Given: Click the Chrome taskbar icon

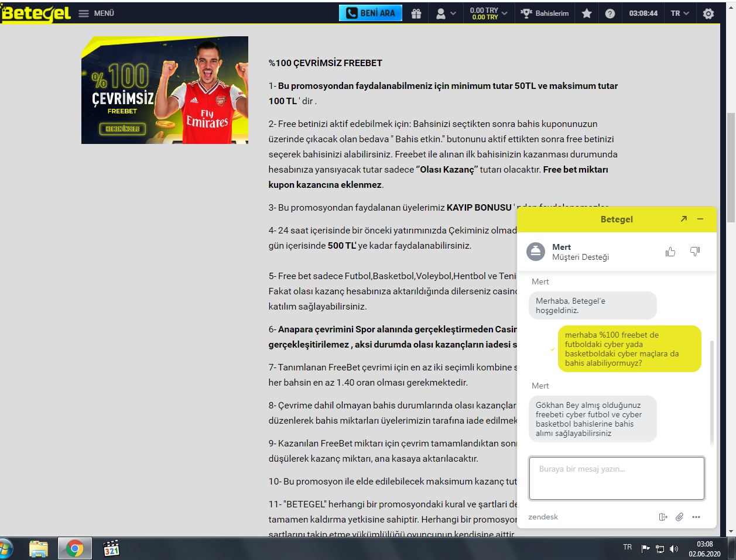Looking at the screenshot, I should click(74, 549).
